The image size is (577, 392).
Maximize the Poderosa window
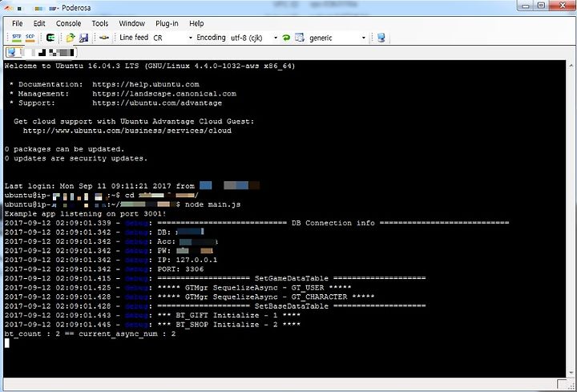[x=541, y=6]
